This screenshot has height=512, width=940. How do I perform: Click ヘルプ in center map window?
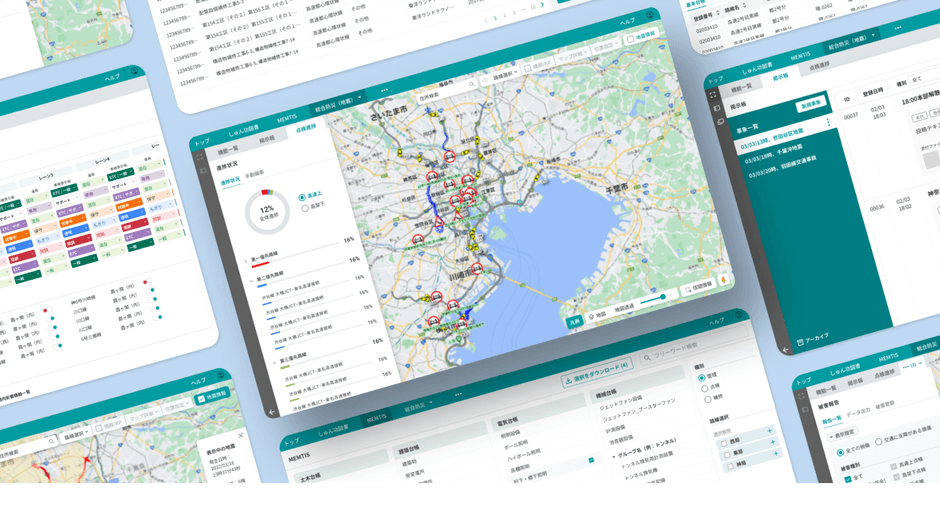627,22
